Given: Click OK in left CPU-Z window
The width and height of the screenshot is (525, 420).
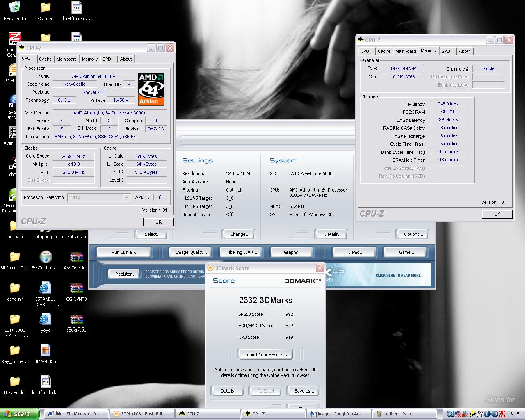Looking at the screenshot, I should pos(158,222).
